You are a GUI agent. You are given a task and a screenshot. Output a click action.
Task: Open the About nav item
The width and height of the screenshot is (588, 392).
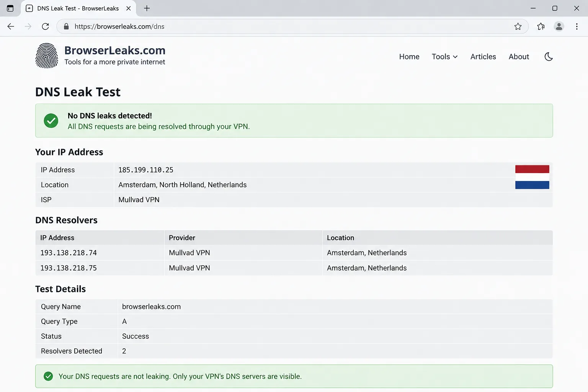[x=519, y=57]
